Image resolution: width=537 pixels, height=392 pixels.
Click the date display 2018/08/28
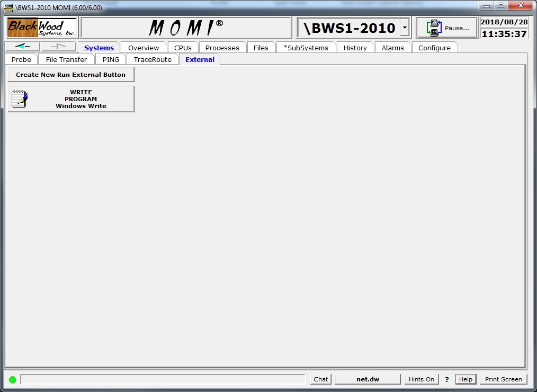[504, 22]
